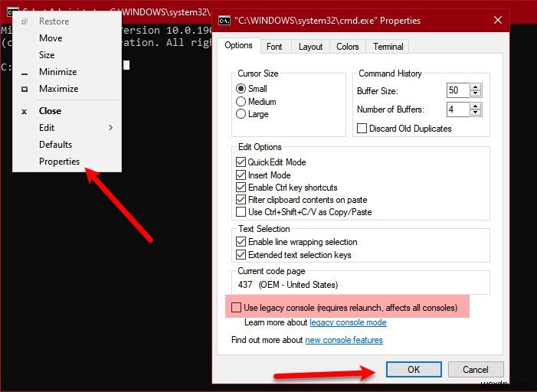Screen dimensions: 537x392
Task: Open Defaults from the system menu
Action: (67, 144)
